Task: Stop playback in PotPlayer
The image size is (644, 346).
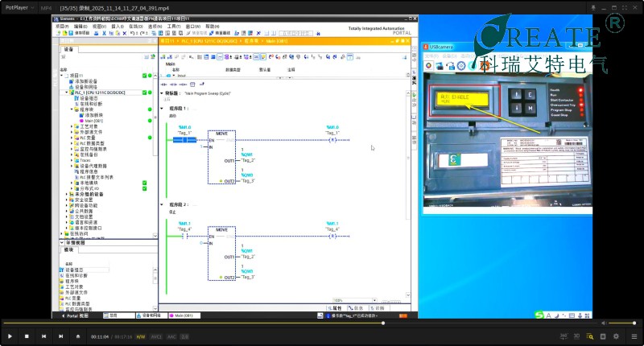Action: [27, 336]
